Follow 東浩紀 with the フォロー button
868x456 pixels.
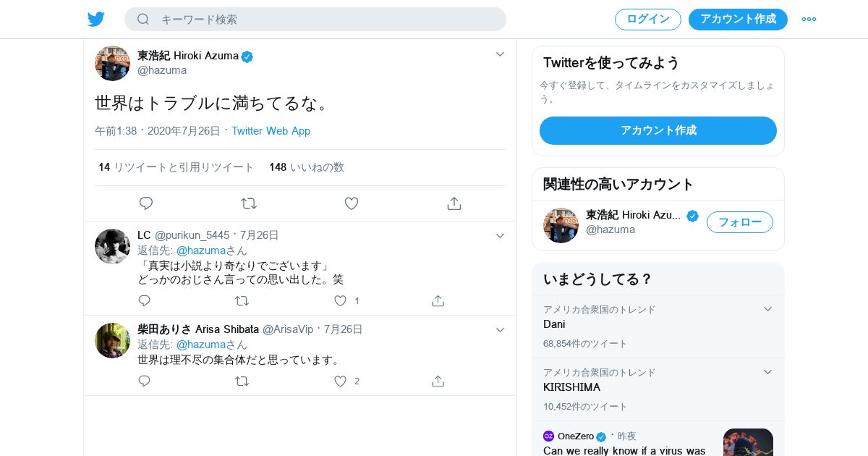739,222
